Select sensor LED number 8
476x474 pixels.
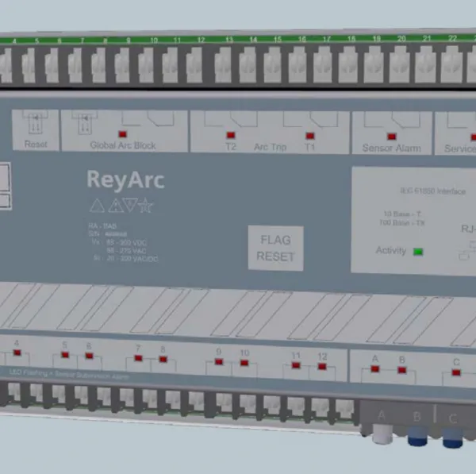(x=163, y=360)
